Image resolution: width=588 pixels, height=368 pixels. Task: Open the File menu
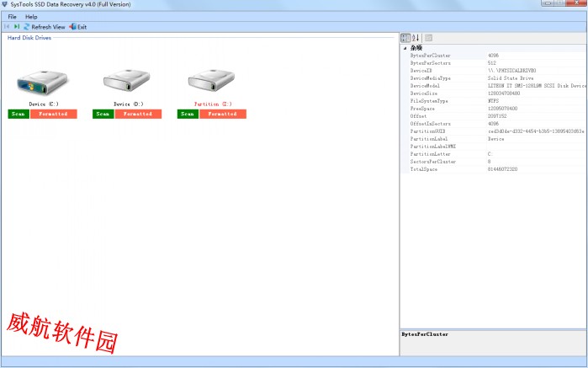click(12, 17)
